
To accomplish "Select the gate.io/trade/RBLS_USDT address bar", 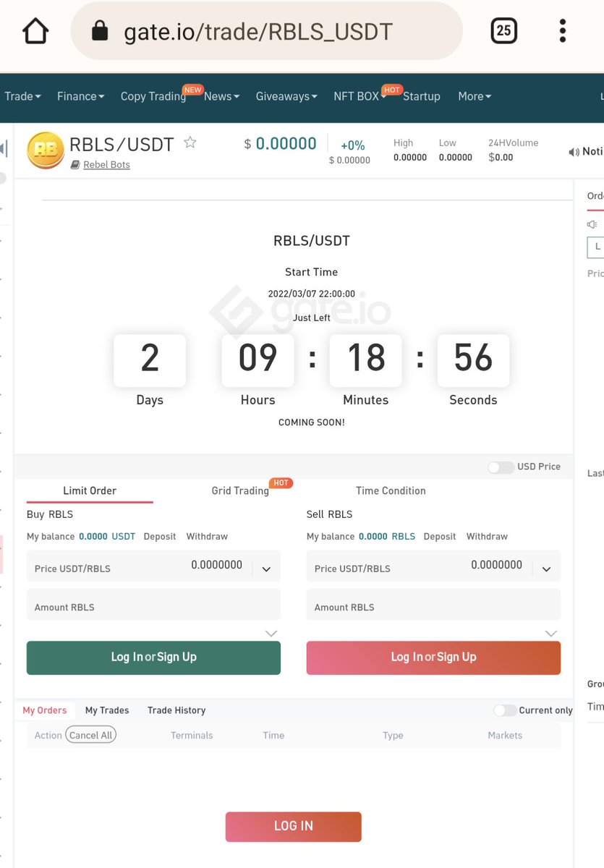I will (x=266, y=31).
